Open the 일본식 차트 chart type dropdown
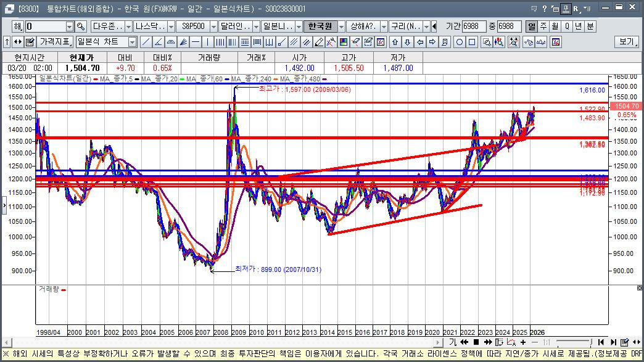 [x=132, y=43]
